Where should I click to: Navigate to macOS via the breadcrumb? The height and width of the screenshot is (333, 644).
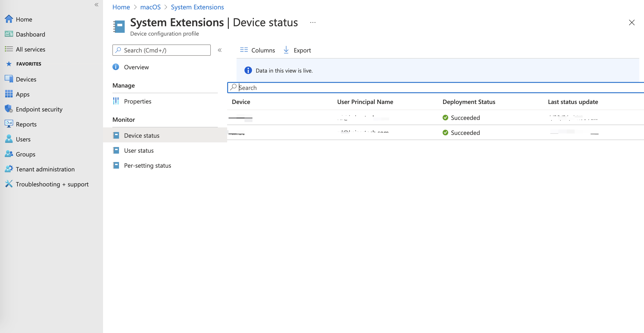150,7
